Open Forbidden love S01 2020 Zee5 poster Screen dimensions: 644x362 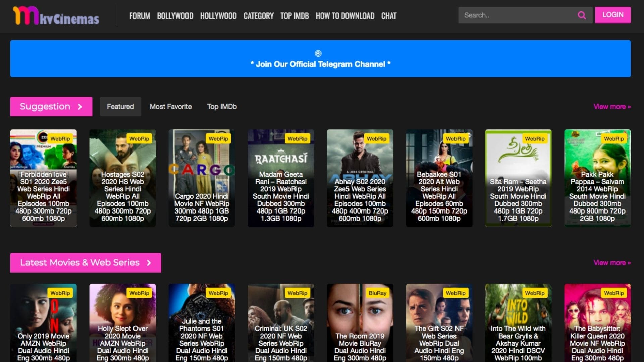44,178
